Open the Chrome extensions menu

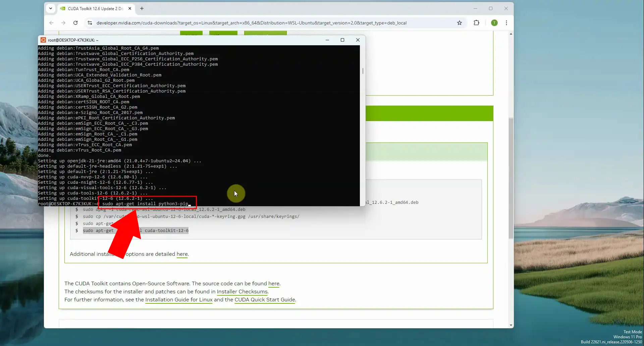click(476, 23)
